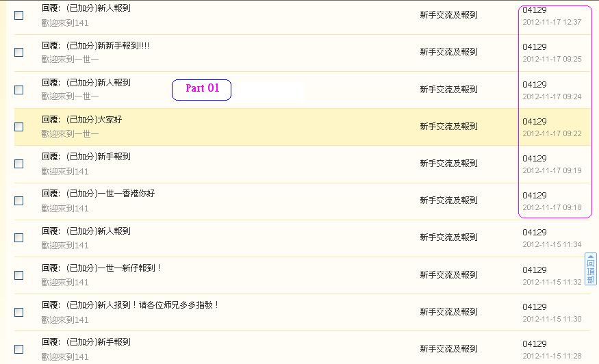The image size is (599, 364).
Task: Click the timestamp 2012-11-17 09:18
Action: [x=552, y=207]
